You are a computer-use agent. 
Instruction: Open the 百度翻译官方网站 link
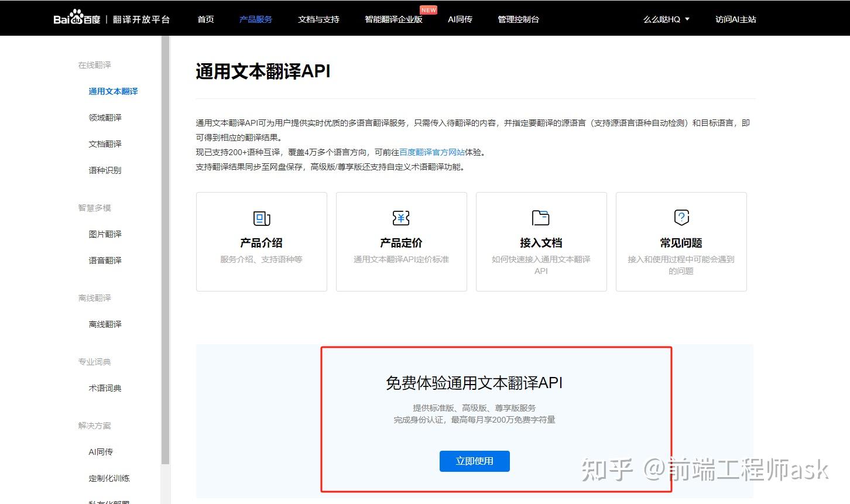click(433, 152)
